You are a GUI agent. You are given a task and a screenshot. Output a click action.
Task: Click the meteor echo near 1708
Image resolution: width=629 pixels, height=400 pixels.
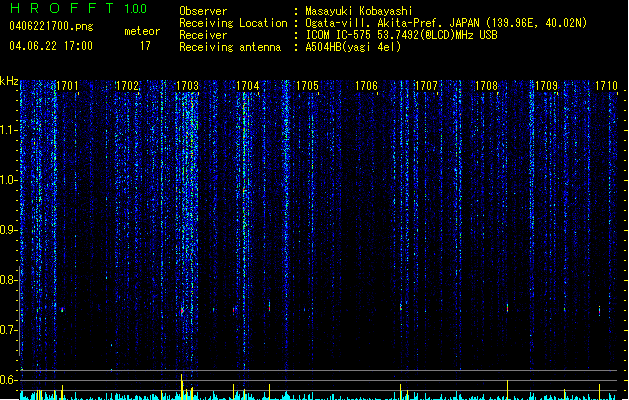507,308
